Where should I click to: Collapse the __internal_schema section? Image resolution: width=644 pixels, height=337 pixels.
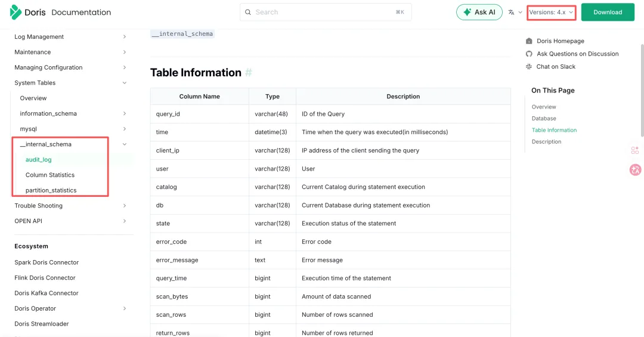[124, 144]
